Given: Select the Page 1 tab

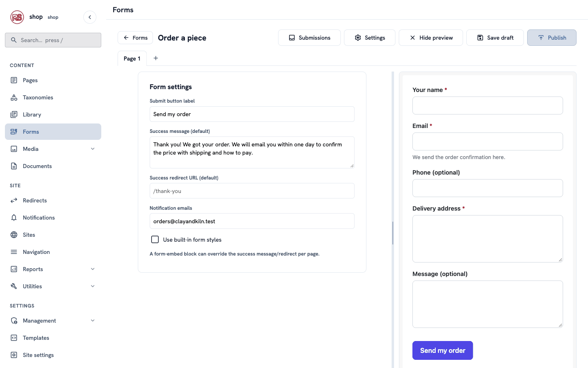Looking at the screenshot, I should (x=132, y=58).
